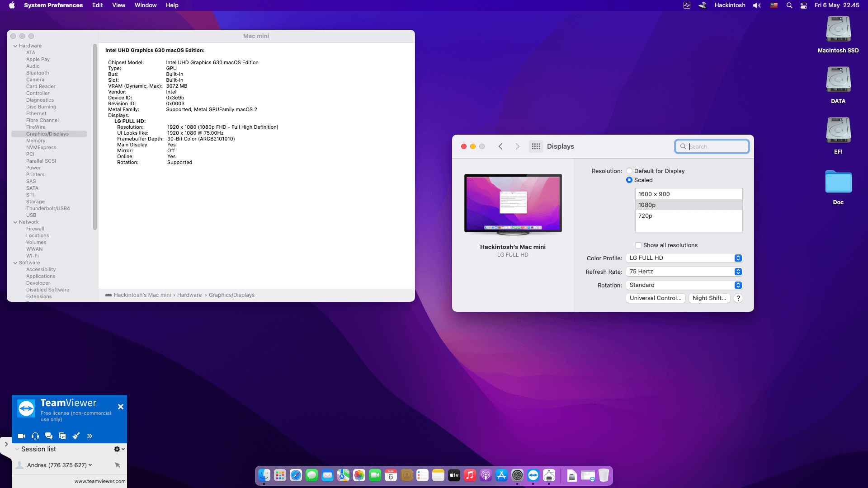Enable Show all resolutions checkbox
The height and width of the screenshot is (488, 868).
[638, 245]
